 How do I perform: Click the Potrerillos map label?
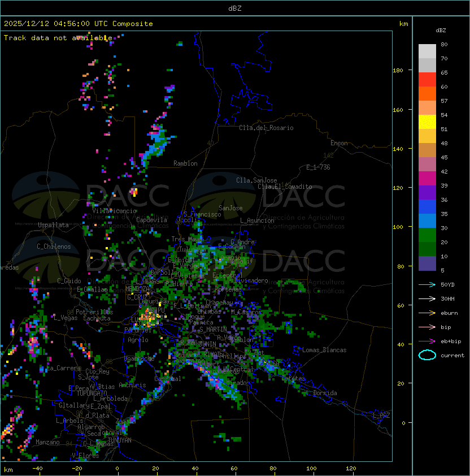coord(94,312)
